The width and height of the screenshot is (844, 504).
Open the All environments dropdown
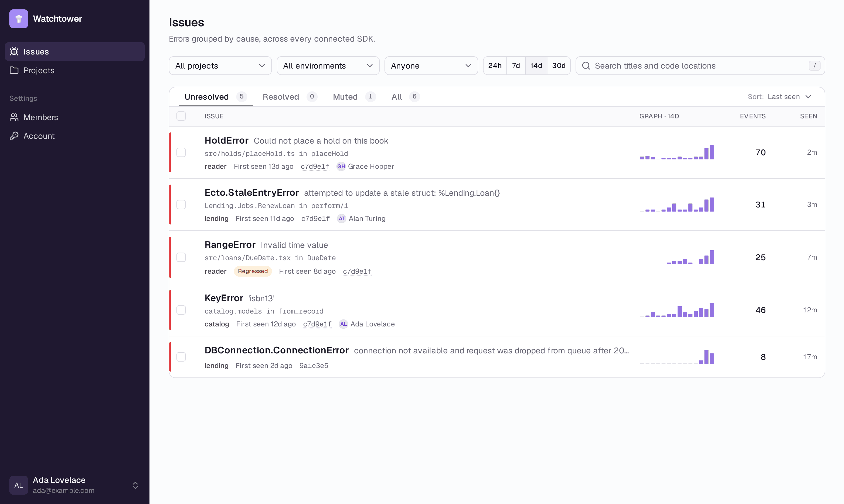click(x=328, y=66)
